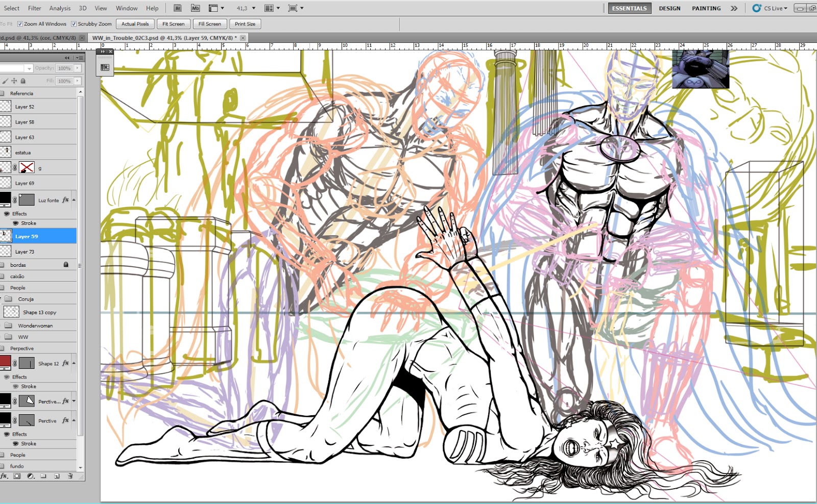Click the Actual Pixels button
The height and width of the screenshot is (504, 817).
coord(135,24)
